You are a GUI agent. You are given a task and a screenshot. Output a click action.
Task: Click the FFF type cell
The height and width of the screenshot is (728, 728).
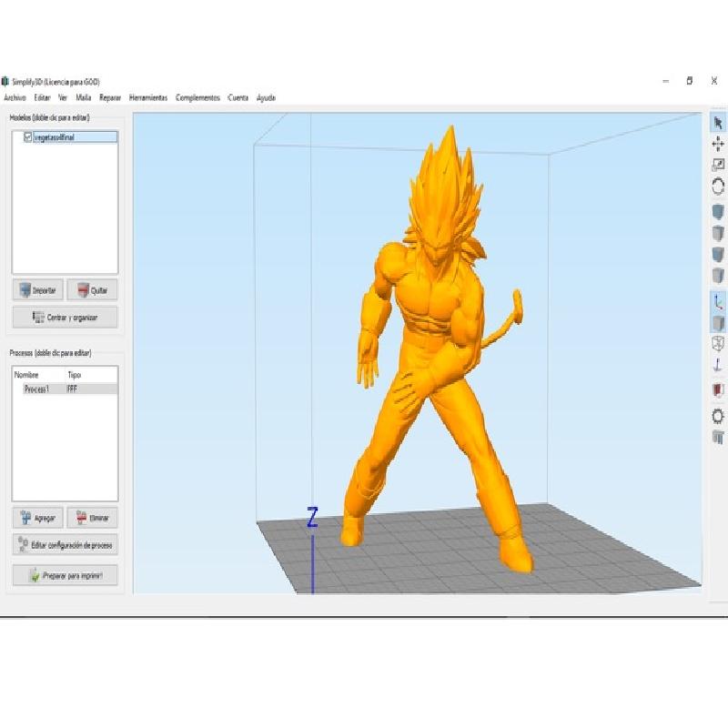(x=72, y=389)
